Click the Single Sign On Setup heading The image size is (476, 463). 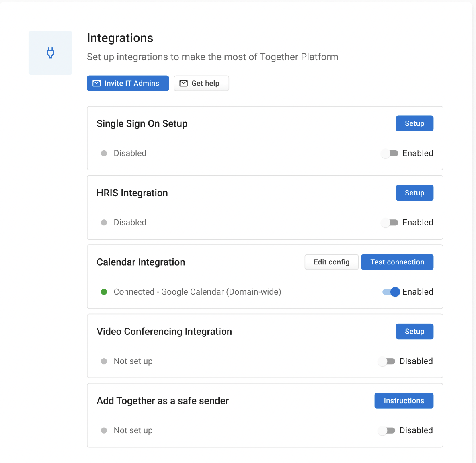coord(142,123)
